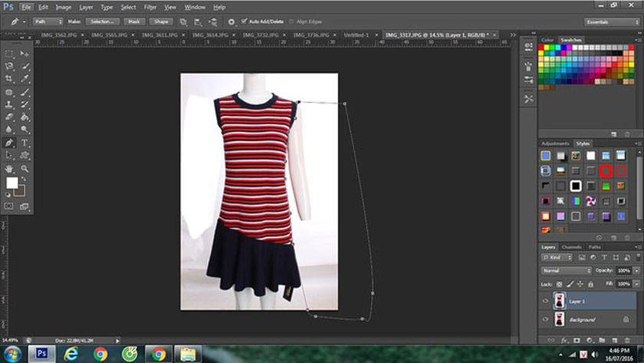Select the Hand tool
Image resolution: width=644 pixels, height=363 pixels.
pyautogui.click(x=9, y=169)
